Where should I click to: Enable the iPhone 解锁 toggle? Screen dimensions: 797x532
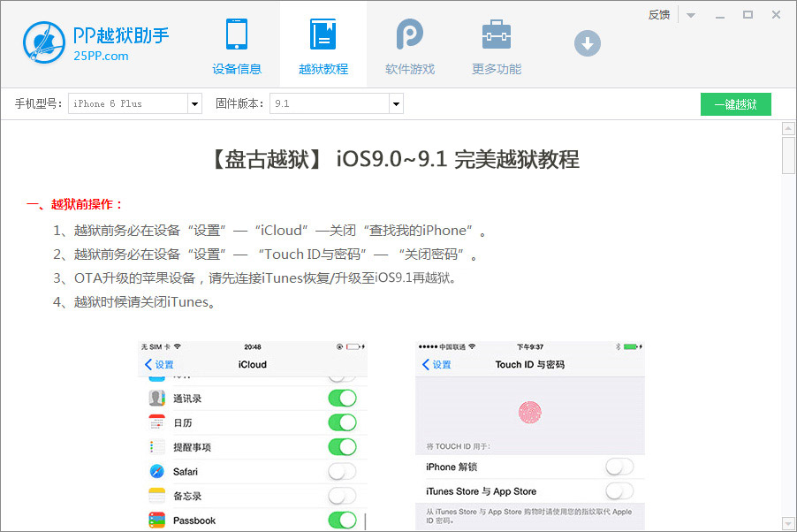pyautogui.click(x=619, y=467)
